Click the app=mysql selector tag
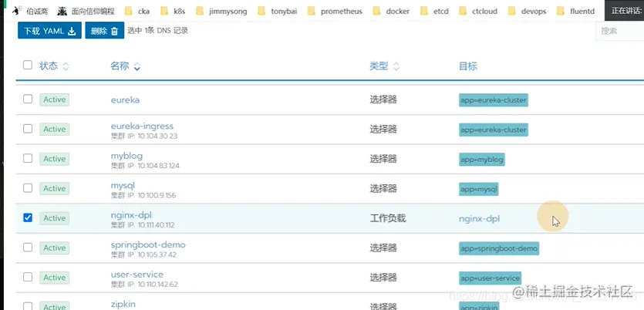 coord(478,189)
